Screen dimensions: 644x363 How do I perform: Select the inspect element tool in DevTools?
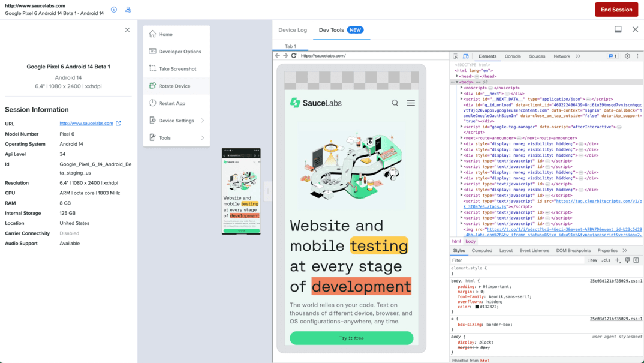(x=456, y=56)
